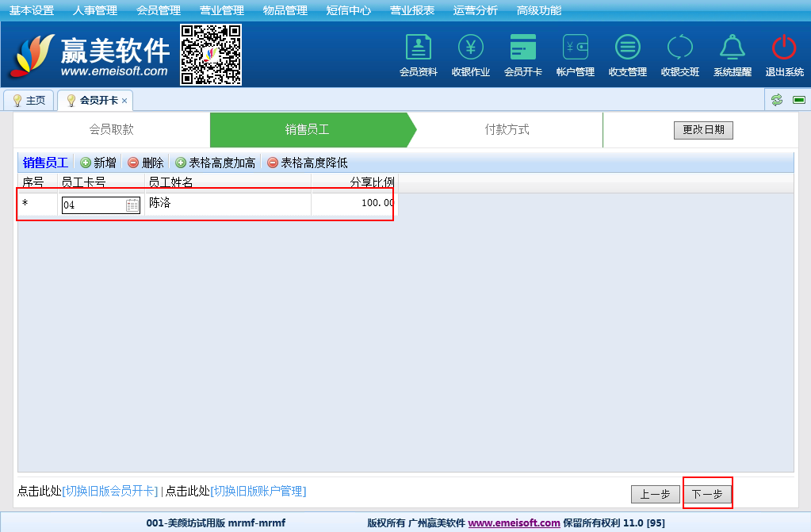Switch to the 主页 tab
Image resolution: width=811 pixels, height=532 pixels.
[x=29, y=101]
